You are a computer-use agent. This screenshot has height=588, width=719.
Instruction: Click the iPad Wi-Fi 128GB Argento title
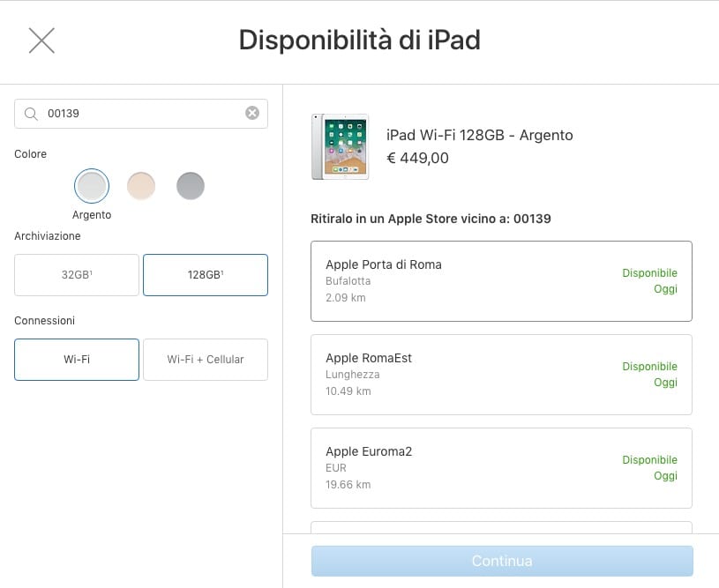point(480,135)
